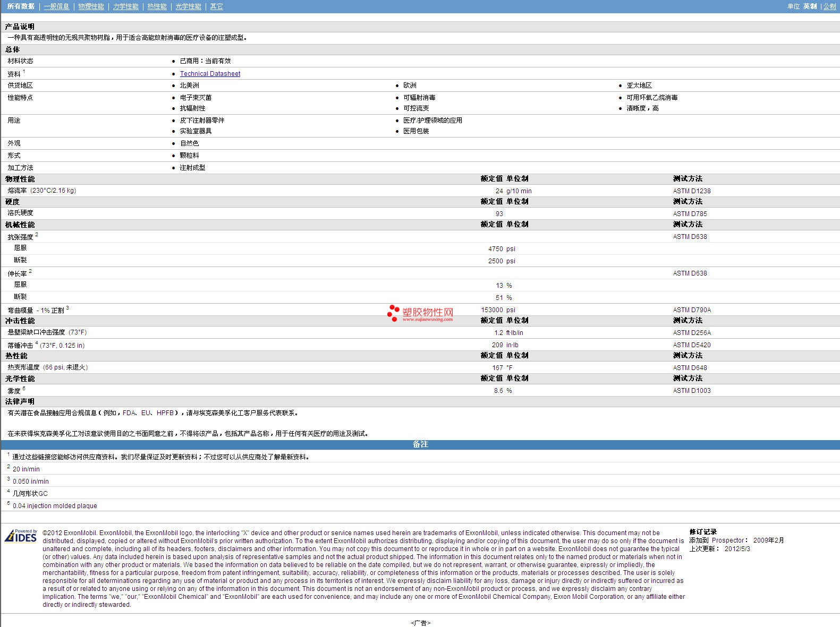The width and height of the screenshot is (840, 627).
Task: Click the 注射成型 processing method value
Action: coord(192,168)
